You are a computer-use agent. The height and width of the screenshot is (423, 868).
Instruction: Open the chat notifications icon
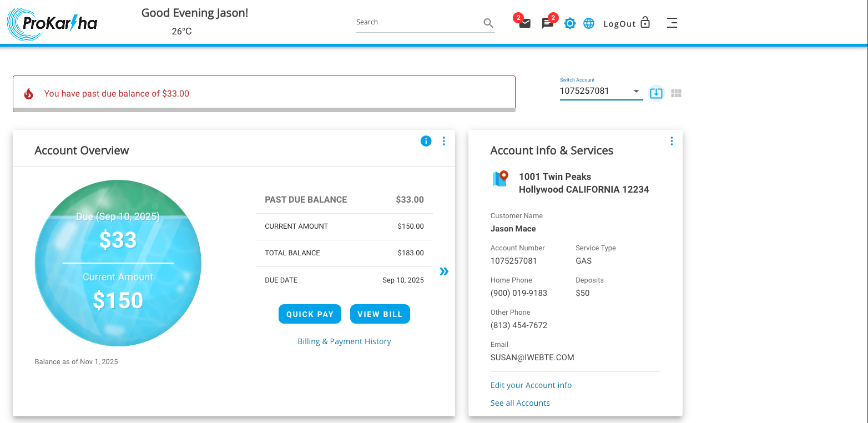(547, 23)
